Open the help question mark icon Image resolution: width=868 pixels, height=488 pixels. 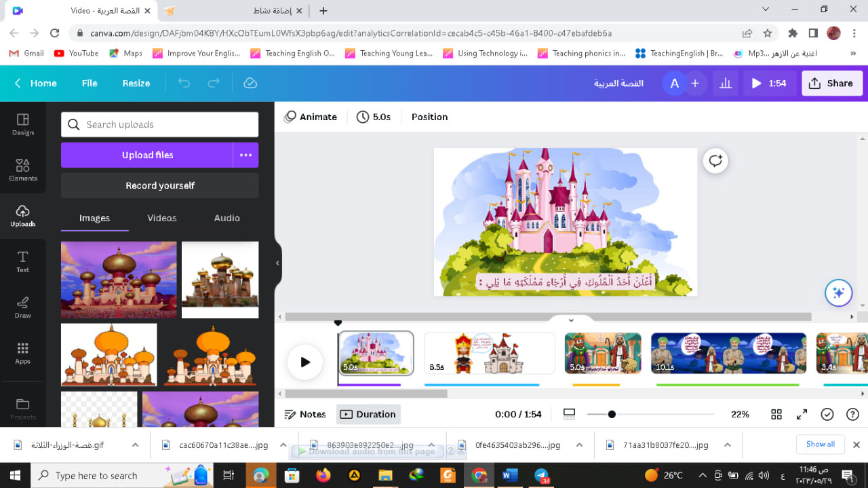pos(852,414)
